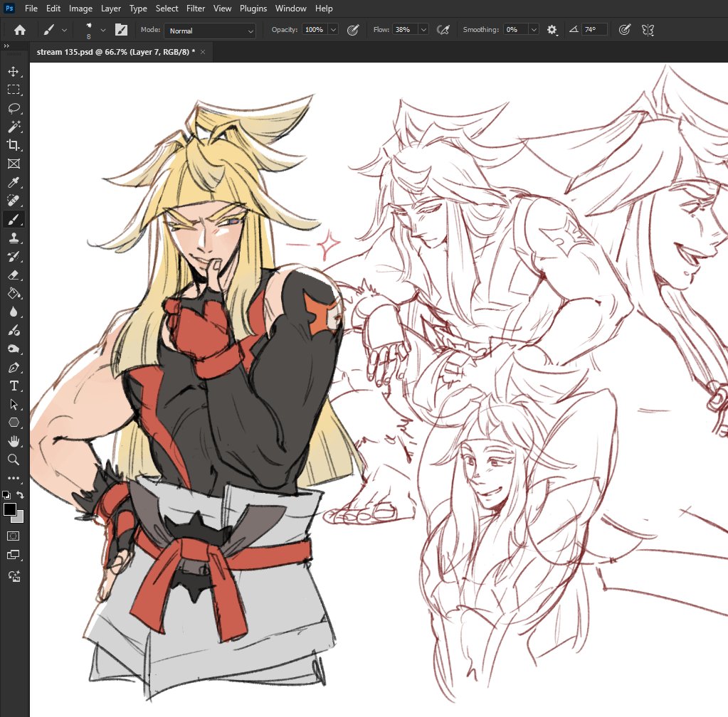This screenshot has height=717, width=728.
Task: Select the Lasso tool
Action: 14,108
